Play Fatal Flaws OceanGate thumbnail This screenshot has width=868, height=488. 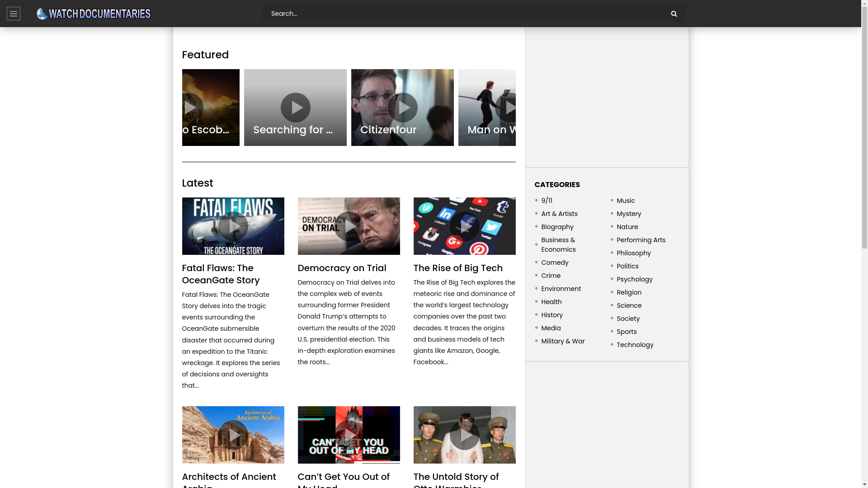pyautogui.click(x=233, y=226)
